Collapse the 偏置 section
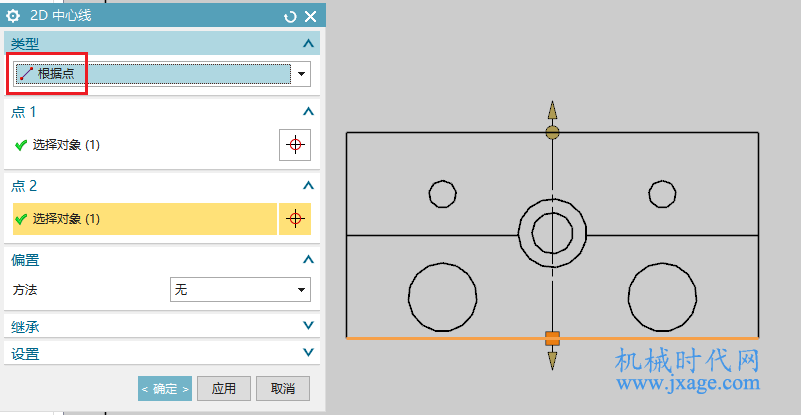This screenshot has height=415, width=801. [308, 260]
